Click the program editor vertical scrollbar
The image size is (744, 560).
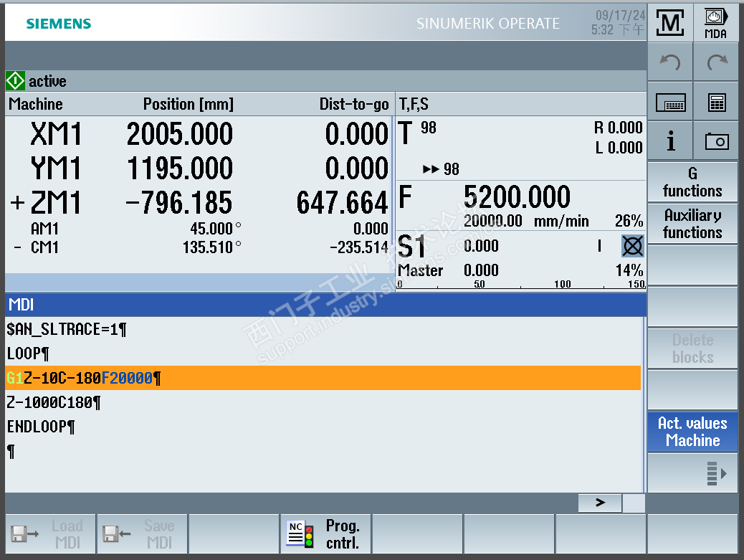click(644, 404)
